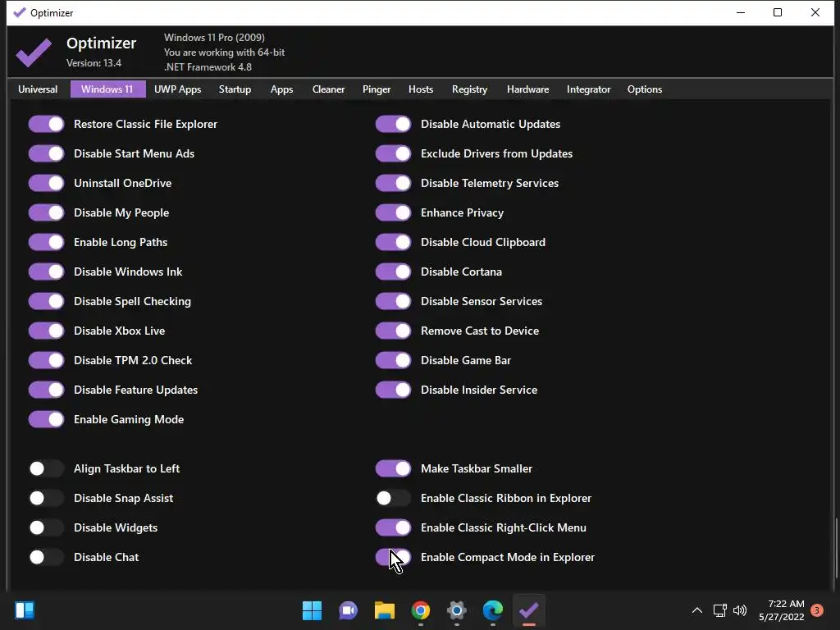840x630 pixels.
Task: Toggle Disable TPM 2.0 Check switch
Action: [47, 360]
